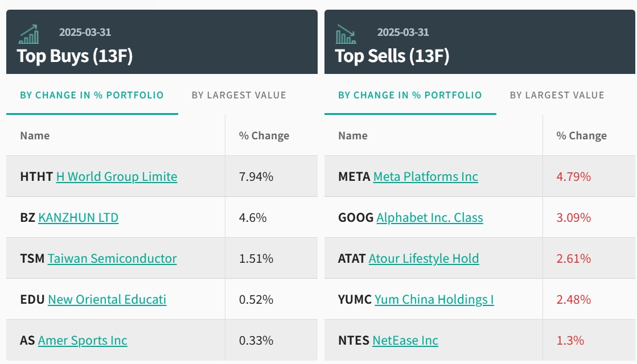
Task: Open the Meta Platforms Inc link
Action: click(x=426, y=177)
